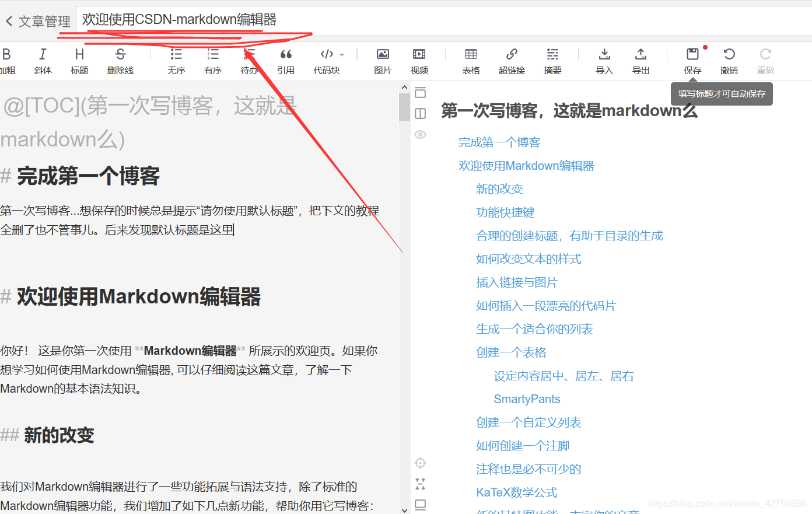The width and height of the screenshot is (812, 514).
Task: Toggle the split-pane layout icon
Action: 420,113
